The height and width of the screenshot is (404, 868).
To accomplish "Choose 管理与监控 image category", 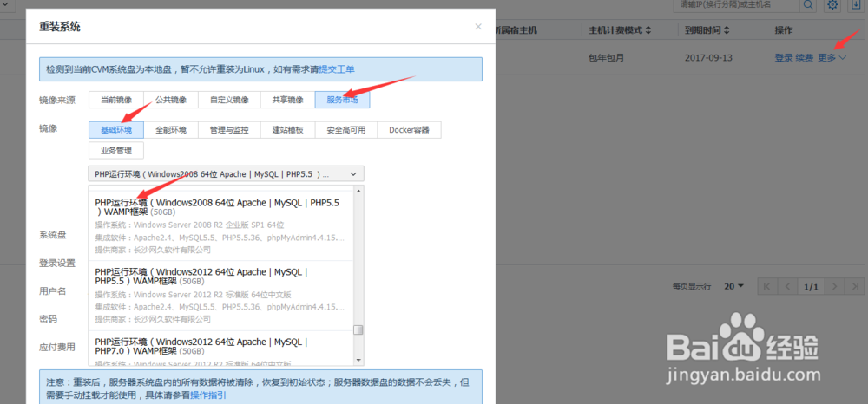I will click(229, 130).
